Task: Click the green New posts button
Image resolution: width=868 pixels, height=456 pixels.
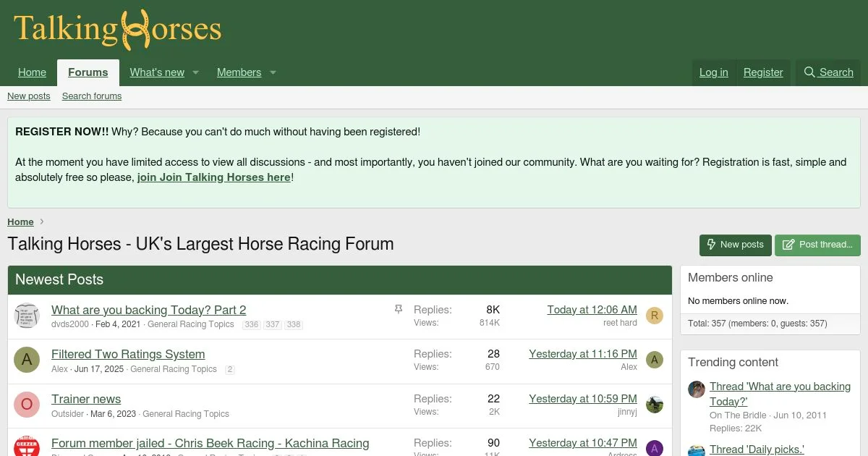Action: (x=735, y=245)
